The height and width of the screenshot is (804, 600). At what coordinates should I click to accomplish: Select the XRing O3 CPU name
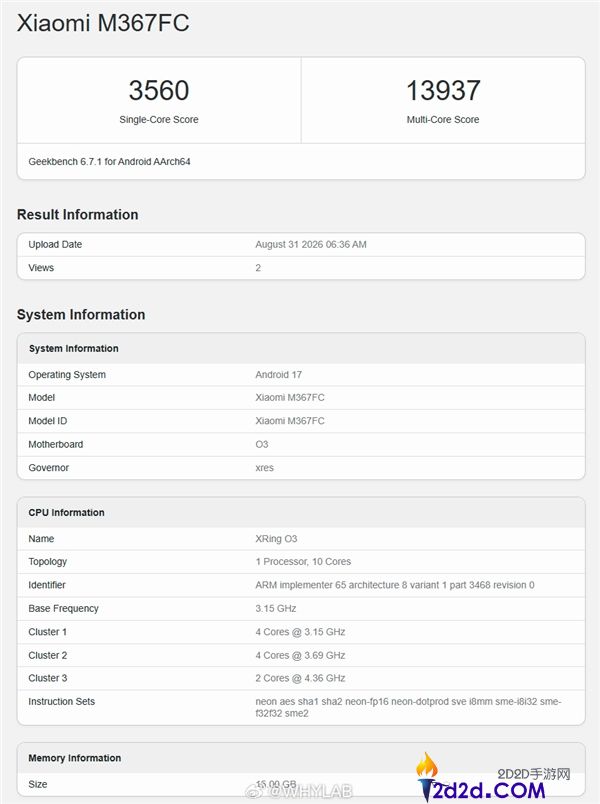[x=276, y=539]
